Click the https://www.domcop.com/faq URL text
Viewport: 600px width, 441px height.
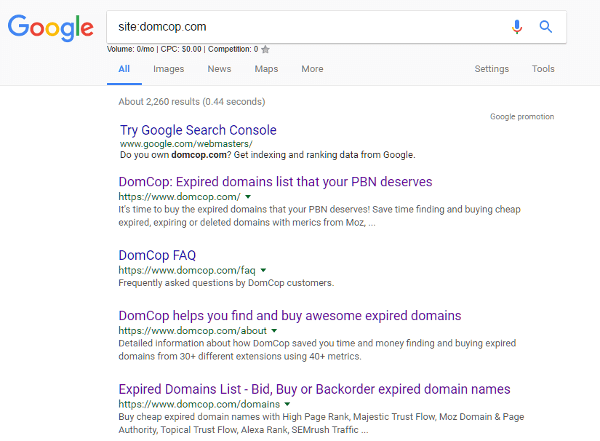pos(187,270)
